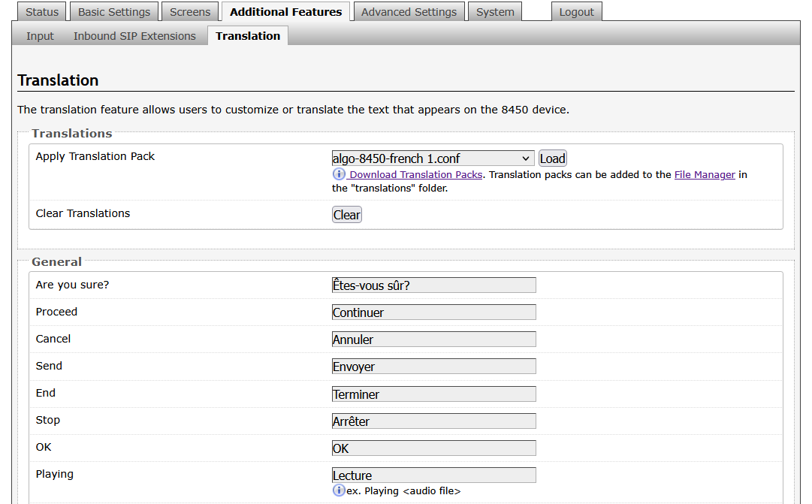This screenshot has width=812, height=504.
Task: Click info icon under Playing field
Action: tap(339, 490)
